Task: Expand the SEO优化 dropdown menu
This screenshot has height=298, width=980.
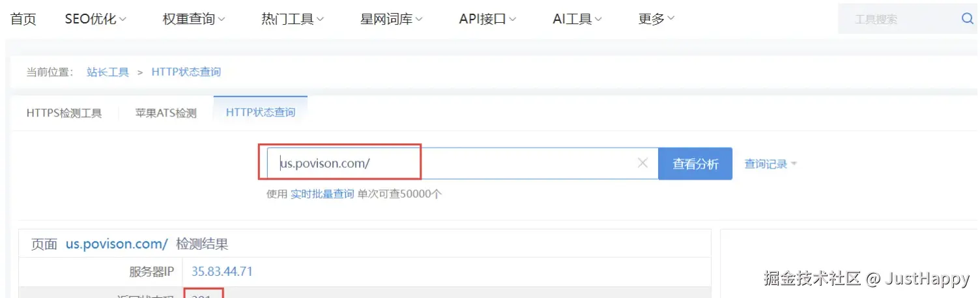Action: click(x=95, y=20)
